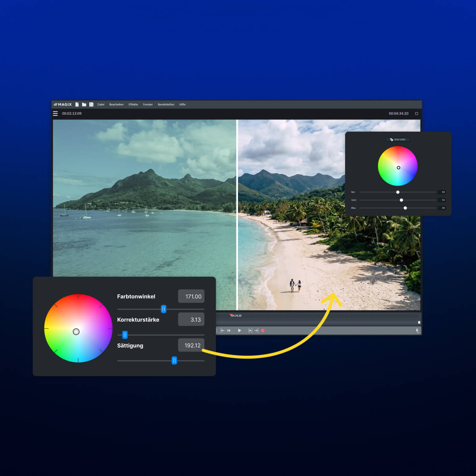Open the Fenster menu
The width and height of the screenshot is (476, 476).
click(x=148, y=104)
